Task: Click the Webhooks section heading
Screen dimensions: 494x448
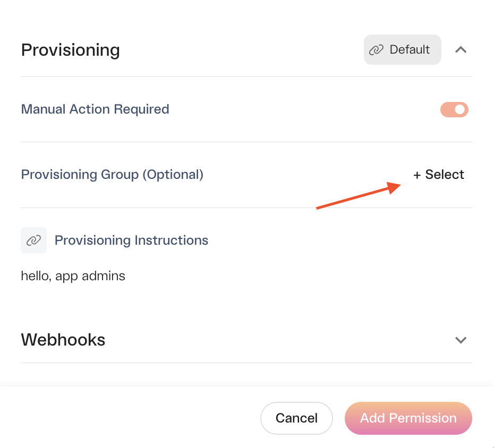Action: tap(63, 340)
